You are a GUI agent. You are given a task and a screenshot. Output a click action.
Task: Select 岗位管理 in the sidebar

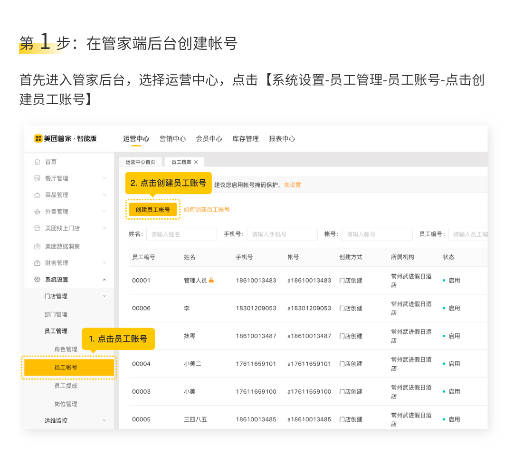pos(66,404)
